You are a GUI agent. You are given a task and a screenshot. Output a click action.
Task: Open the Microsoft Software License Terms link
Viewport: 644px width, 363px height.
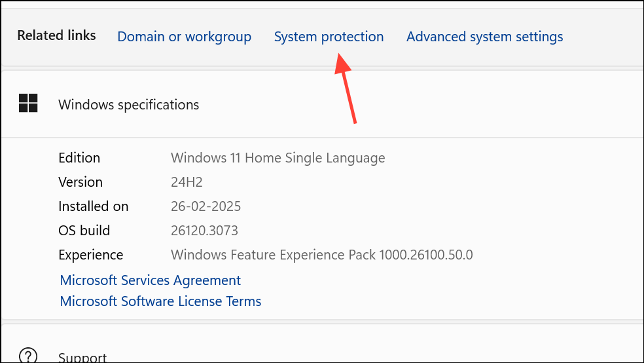click(x=160, y=301)
